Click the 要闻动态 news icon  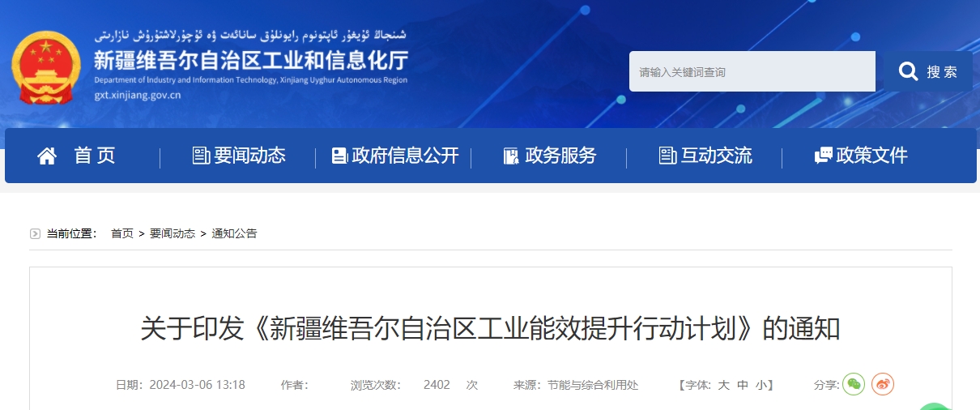point(201,156)
